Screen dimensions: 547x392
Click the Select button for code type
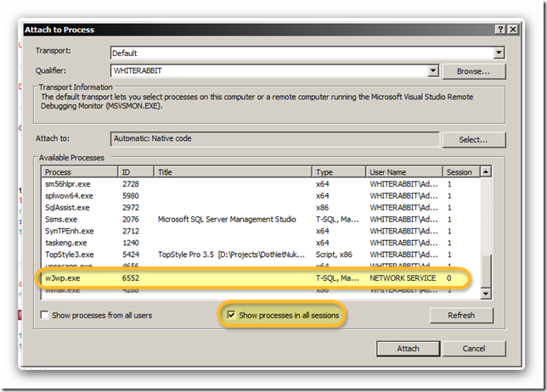(475, 139)
